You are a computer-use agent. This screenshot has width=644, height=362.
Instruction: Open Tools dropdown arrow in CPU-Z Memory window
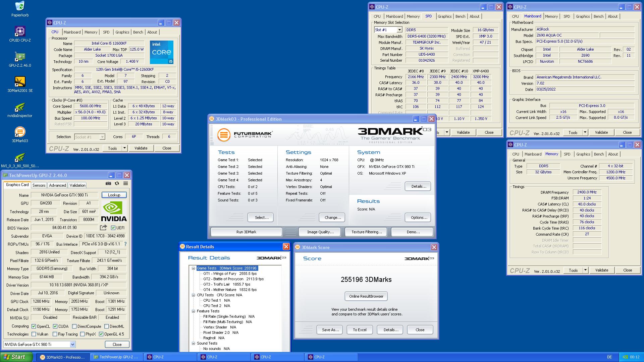tap(585, 270)
